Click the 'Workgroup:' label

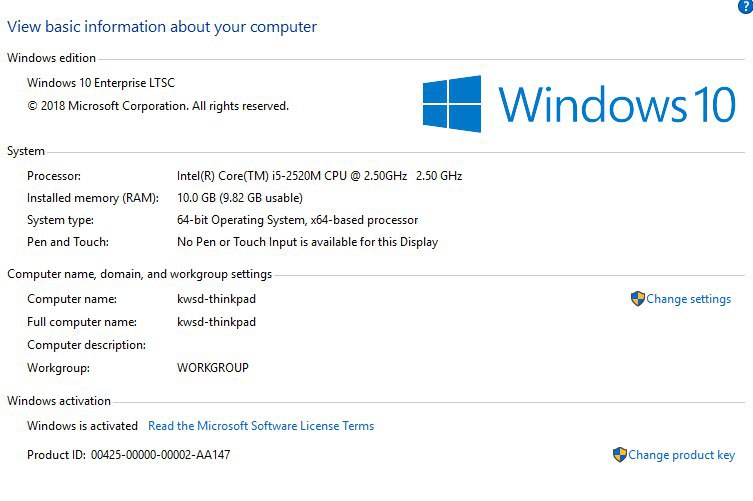point(58,368)
